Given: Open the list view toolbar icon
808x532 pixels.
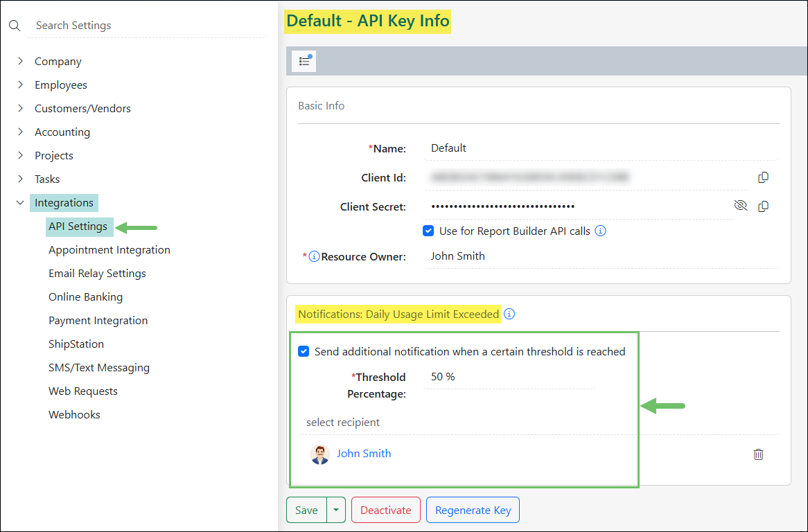Looking at the screenshot, I should coord(304,61).
